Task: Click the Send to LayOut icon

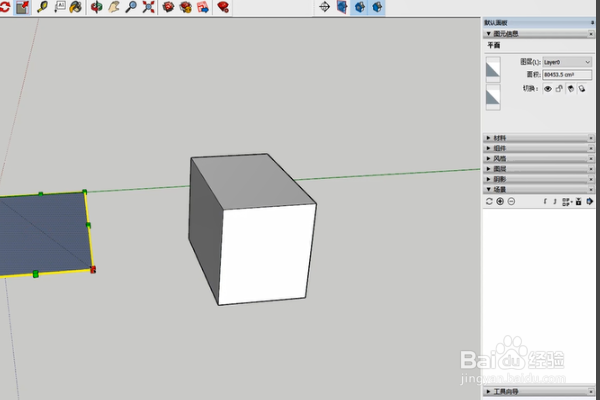Action: click(203, 7)
